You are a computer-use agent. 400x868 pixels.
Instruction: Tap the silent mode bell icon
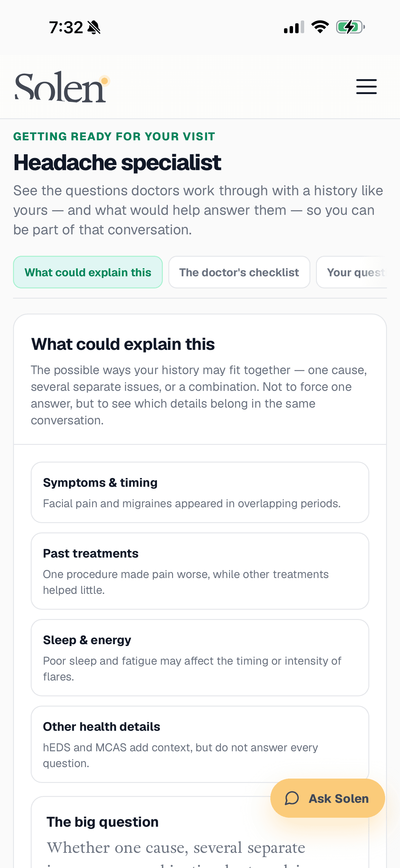pyautogui.click(x=94, y=27)
